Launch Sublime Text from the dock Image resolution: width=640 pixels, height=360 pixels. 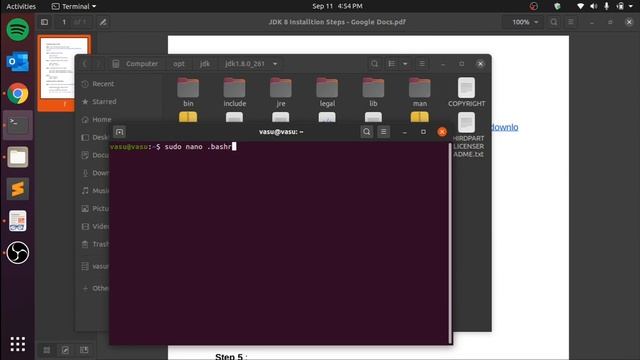click(x=18, y=189)
